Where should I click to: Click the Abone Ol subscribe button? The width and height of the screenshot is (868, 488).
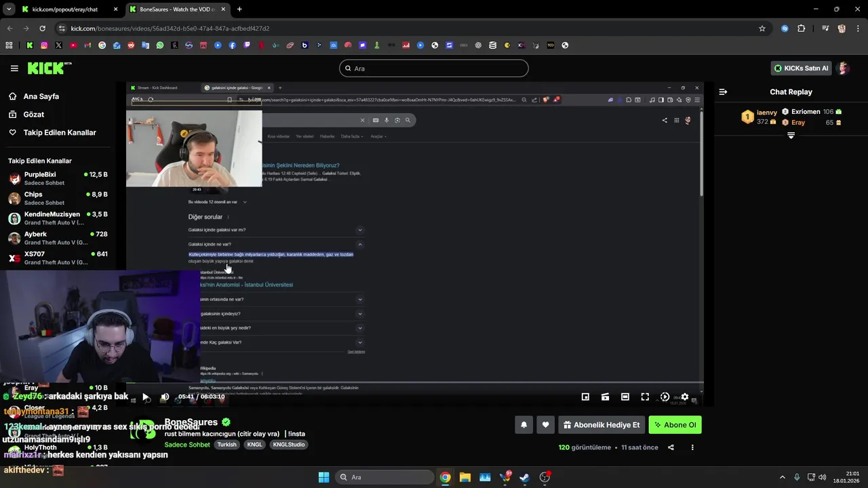click(x=675, y=425)
